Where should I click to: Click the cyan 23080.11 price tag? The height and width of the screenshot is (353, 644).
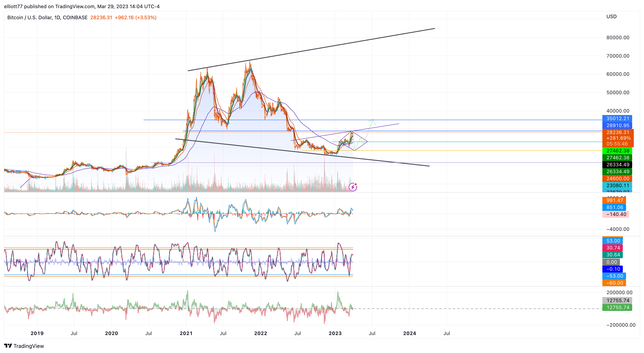tap(617, 185)
